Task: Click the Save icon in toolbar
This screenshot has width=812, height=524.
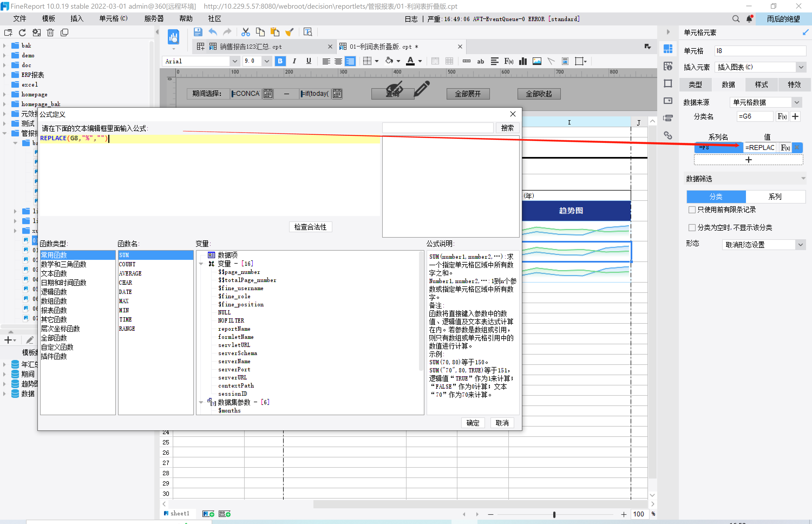Action: point(198,32)
